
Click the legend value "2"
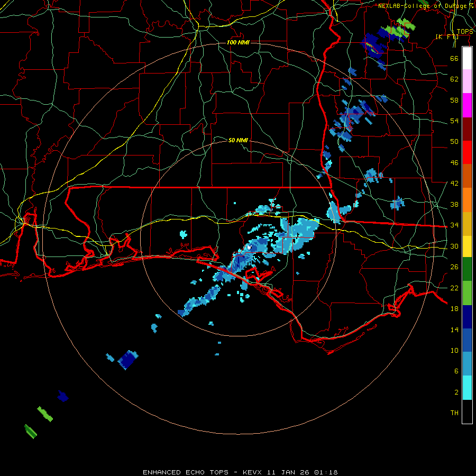click(x=456, y=392)
